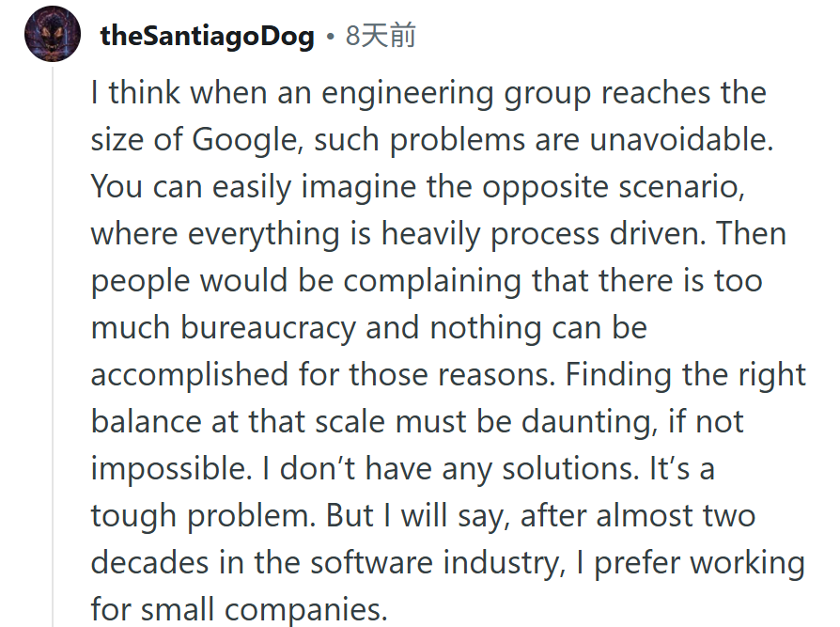Open theSantiagoDog's profile avatar

[x=53, y=34]
